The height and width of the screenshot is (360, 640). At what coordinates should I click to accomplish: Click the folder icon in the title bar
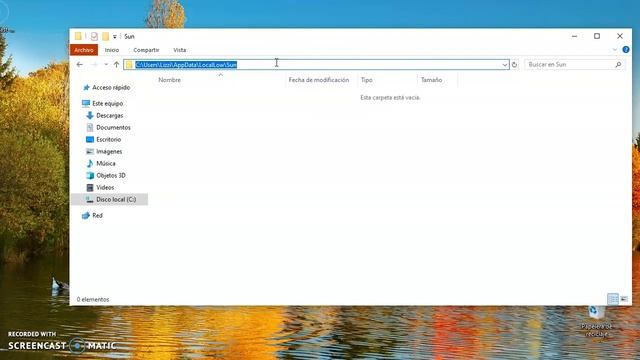click(78, 36)
